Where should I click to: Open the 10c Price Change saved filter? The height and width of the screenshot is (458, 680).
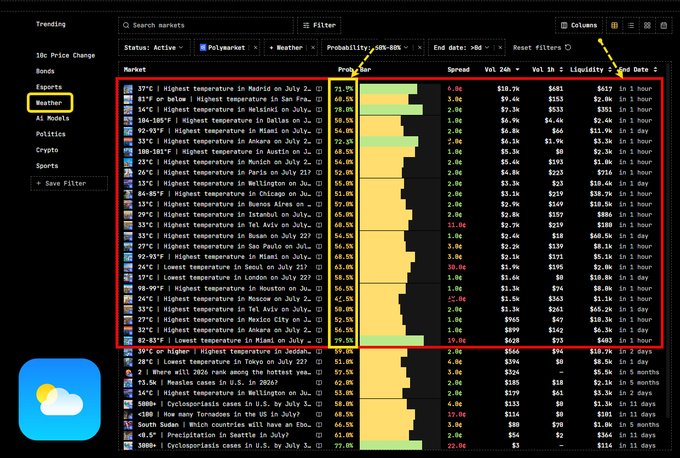tap(65, 56)
